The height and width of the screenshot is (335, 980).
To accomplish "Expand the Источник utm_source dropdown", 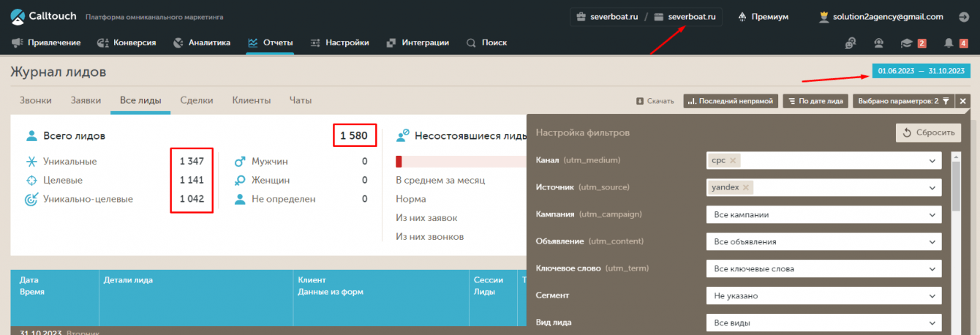I will click(x=932, y=188).
